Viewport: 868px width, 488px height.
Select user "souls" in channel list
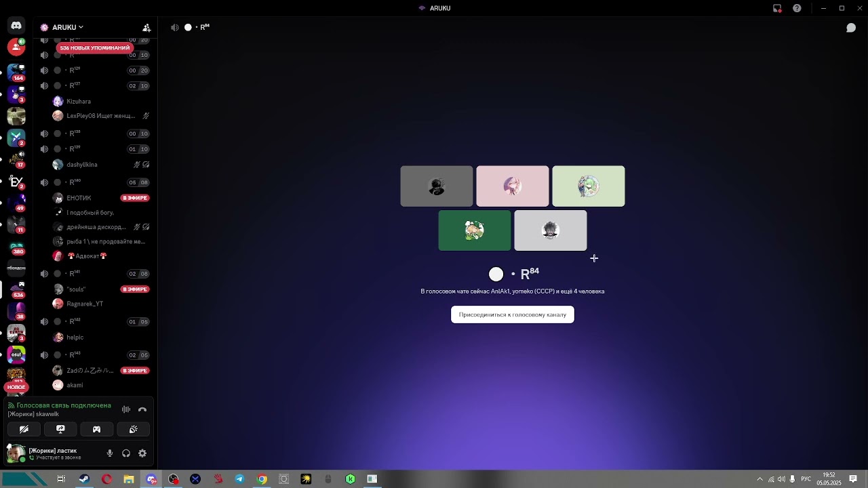point(100,289)
